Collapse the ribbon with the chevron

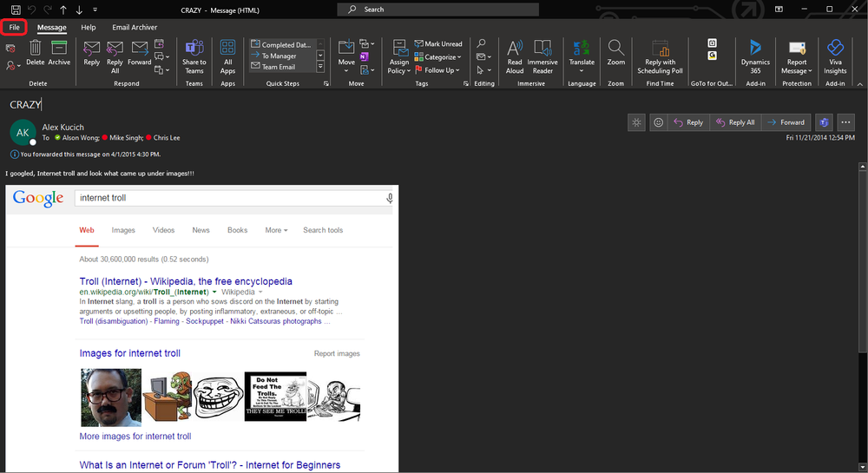pyautogui.click(x=859, y=84)
